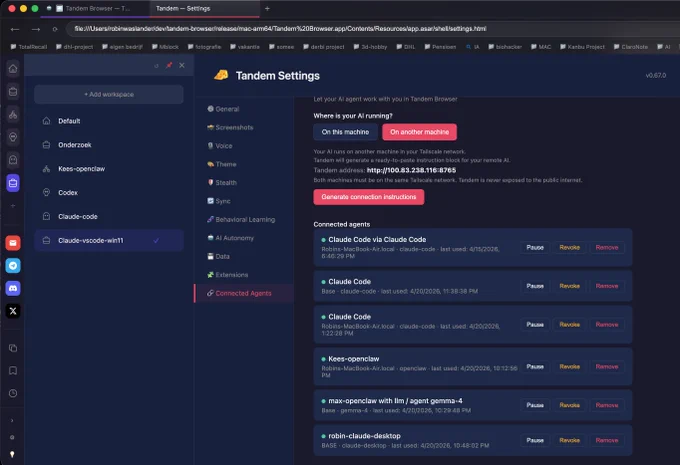Viewport: 680px width, 465px height.
Task: Open the tabs/copy pages sidebar icon
Action: tap(13, 348)
